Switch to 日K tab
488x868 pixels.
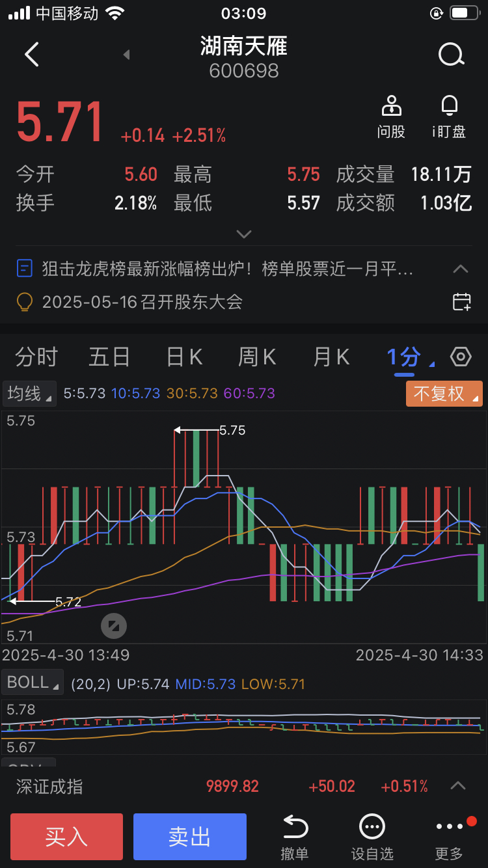click(x=184, y=357)
